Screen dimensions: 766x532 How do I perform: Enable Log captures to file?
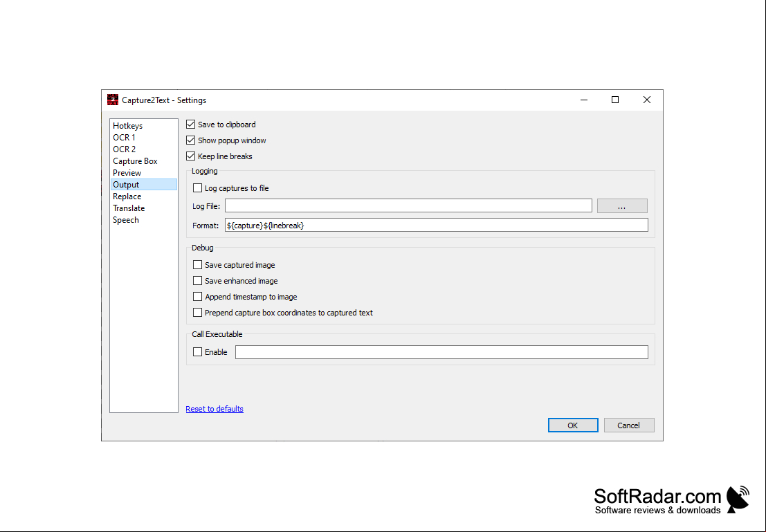[x=197, y=188]
